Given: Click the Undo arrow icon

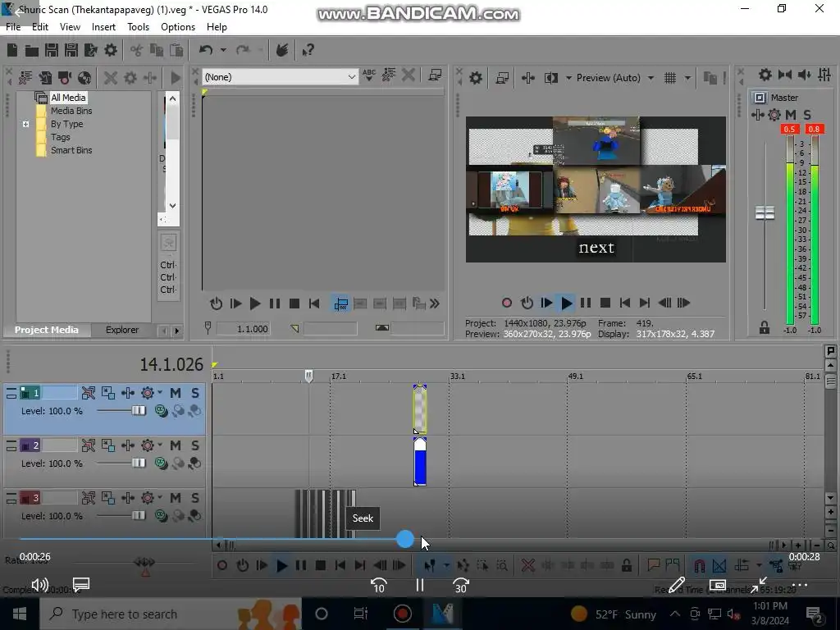Looking at the screenshot, I should (x=206, y=50).
